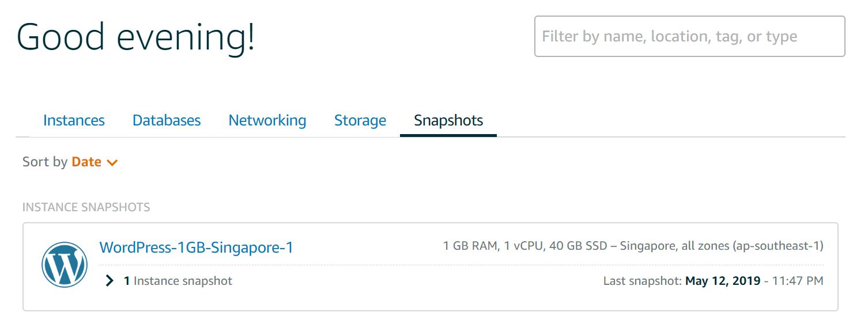Go to the Networking tab
This screenshot has width=868, height=324.
point(267,120)
